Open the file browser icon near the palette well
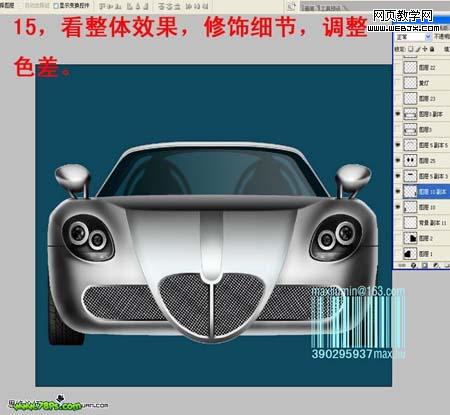This screenshot has height=415, width=450. [292, 6]
